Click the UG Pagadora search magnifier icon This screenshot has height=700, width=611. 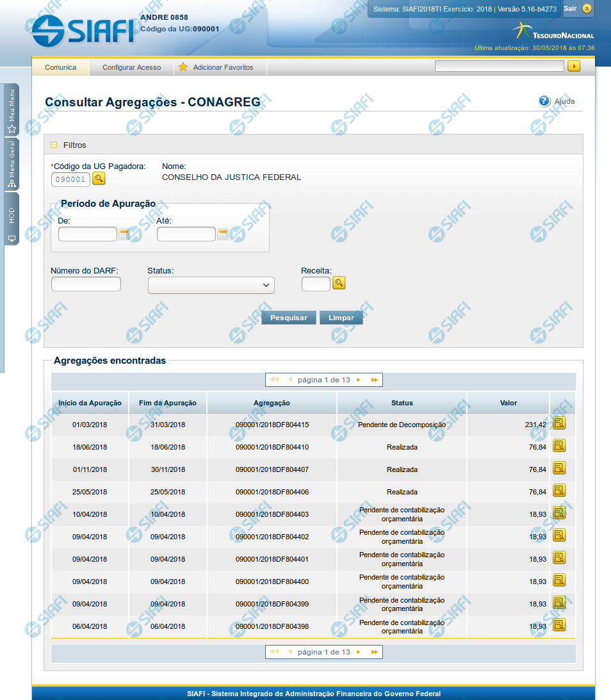point(99,179)
